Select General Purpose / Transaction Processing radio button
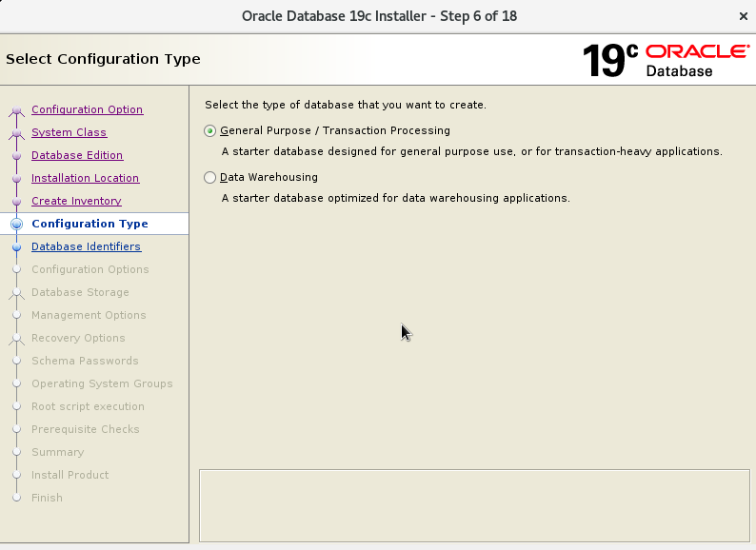This screenshot has height=550, width=756. (209, 131)
